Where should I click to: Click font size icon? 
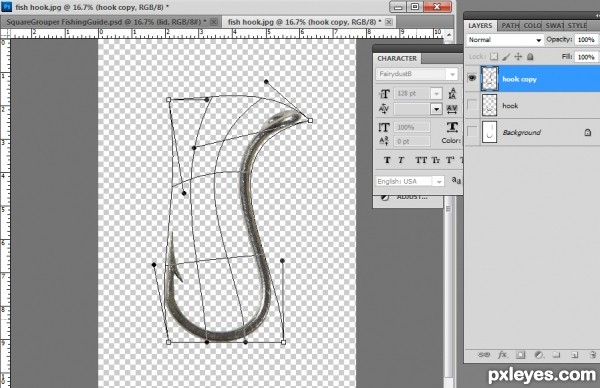coord(384,94)
